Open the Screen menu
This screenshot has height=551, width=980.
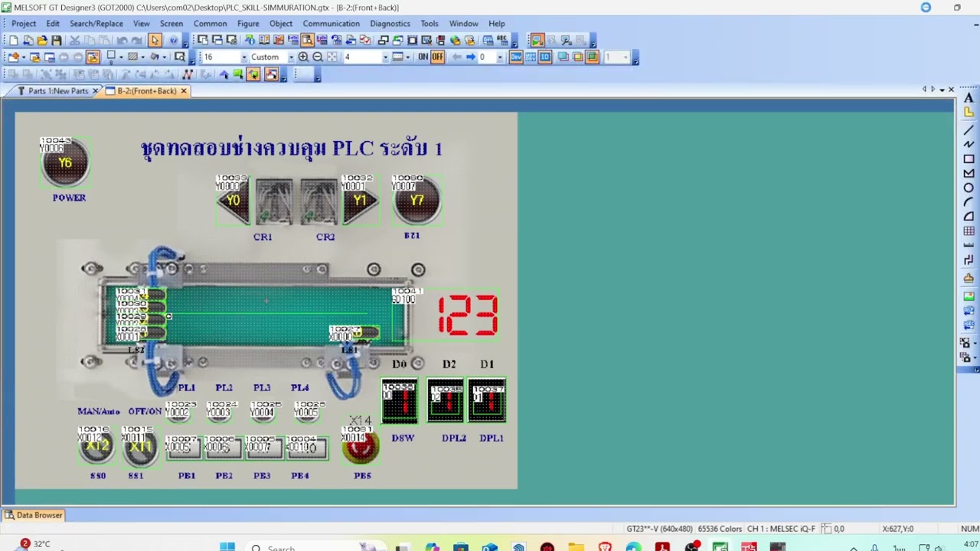tap(171, 23)
